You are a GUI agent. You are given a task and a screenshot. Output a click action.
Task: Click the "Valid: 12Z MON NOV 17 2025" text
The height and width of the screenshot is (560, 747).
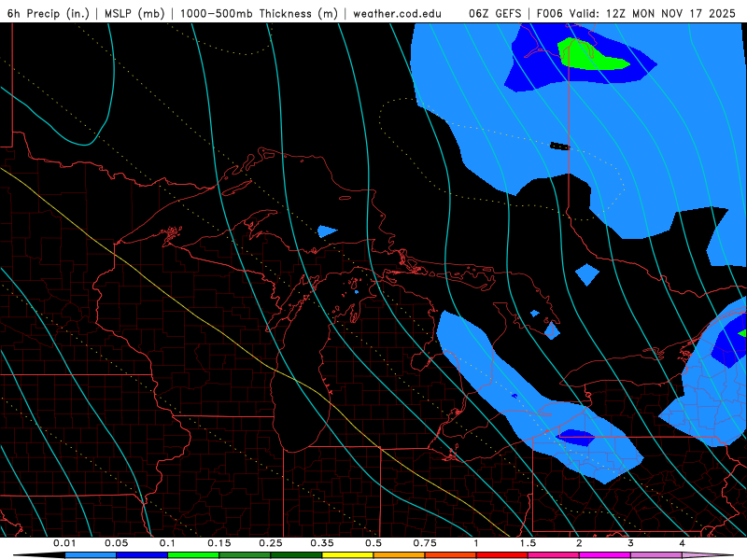[653, 13]
